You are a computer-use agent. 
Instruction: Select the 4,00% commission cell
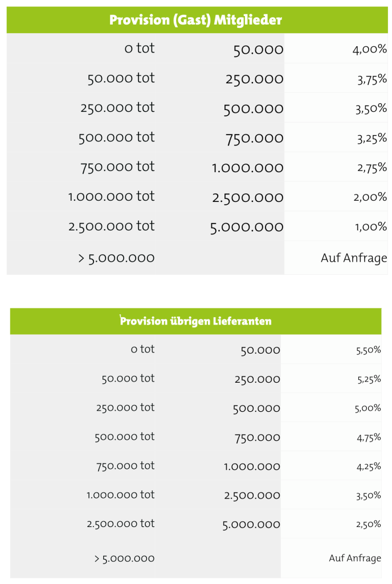[x=370, y=49]
